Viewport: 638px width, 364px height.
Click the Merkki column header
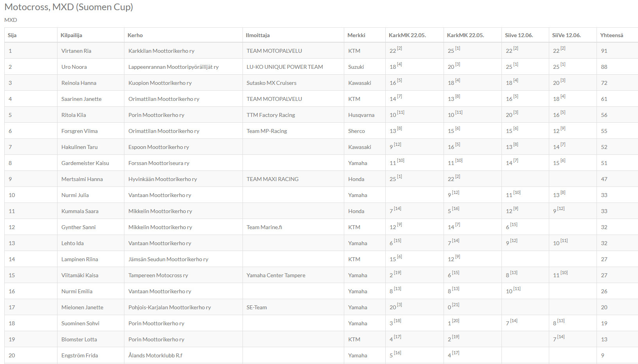[x=356, y=35]
